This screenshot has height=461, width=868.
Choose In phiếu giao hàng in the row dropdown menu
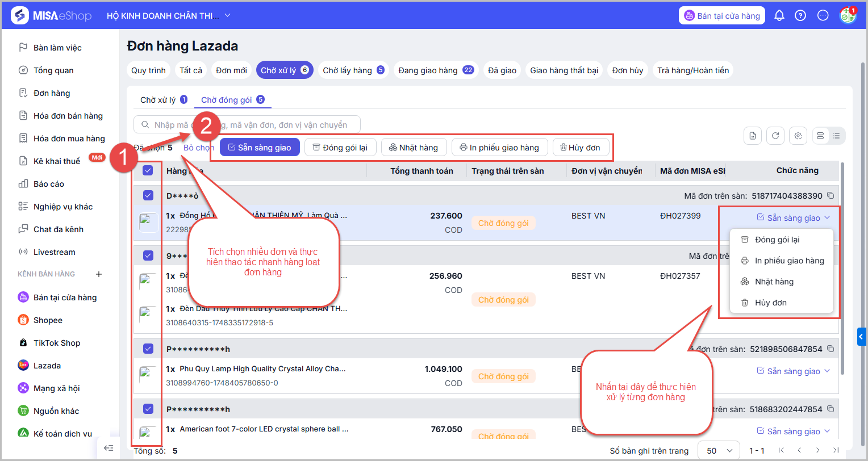781,261
